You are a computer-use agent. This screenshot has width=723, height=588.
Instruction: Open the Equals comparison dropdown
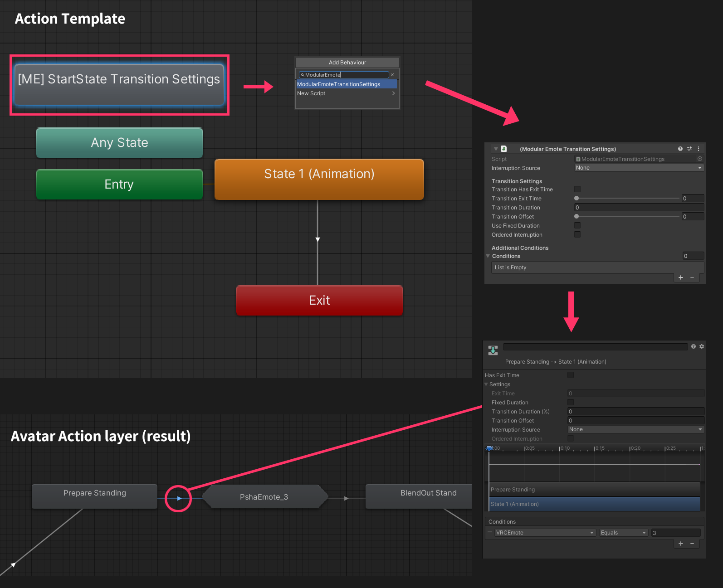coord(623,533)
